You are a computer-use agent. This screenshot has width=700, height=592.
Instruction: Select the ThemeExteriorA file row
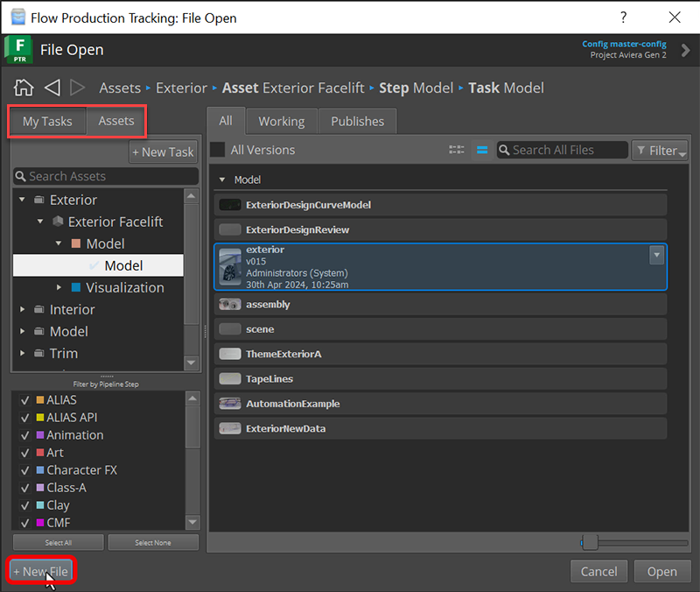(440, 354)
